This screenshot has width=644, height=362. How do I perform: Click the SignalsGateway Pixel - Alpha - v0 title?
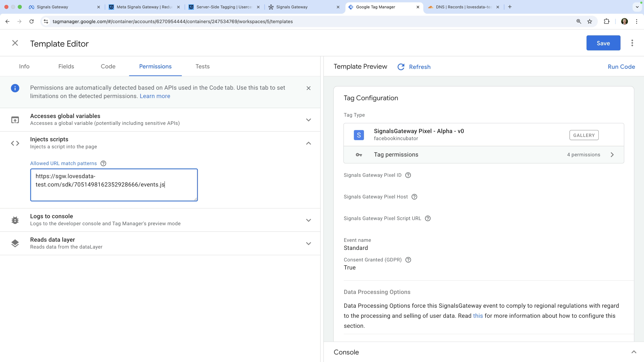[419, 131]
